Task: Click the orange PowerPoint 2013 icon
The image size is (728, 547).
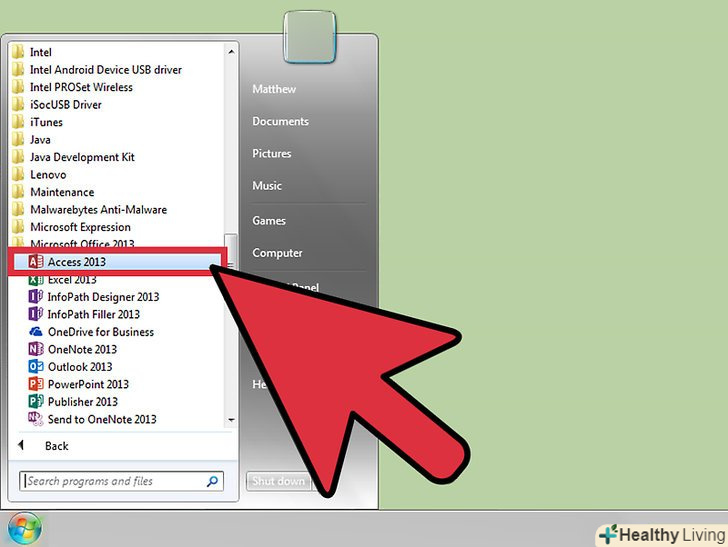Action: 36,384
